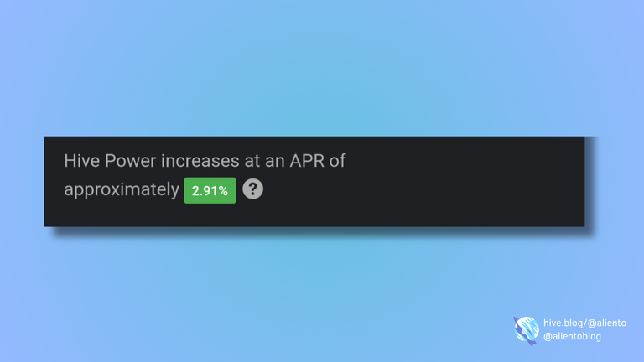Click the words "at an" in sentence
Viewport: 644px width, 362px height.
[264, 161]
